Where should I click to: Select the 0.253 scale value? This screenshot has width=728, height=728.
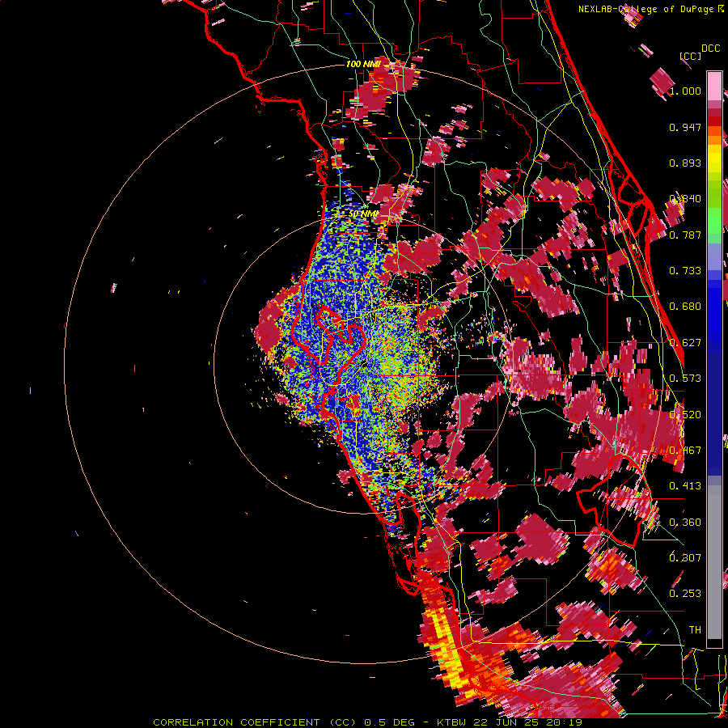coord(685,594)
